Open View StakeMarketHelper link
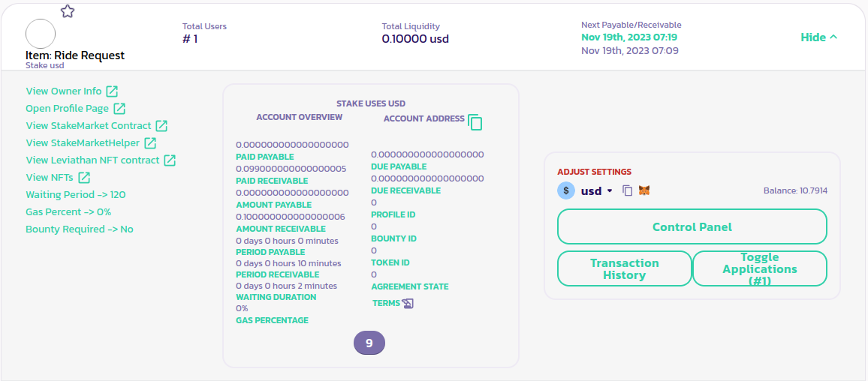The width and height of the screenshot is (868, 381). pos(83,143)
